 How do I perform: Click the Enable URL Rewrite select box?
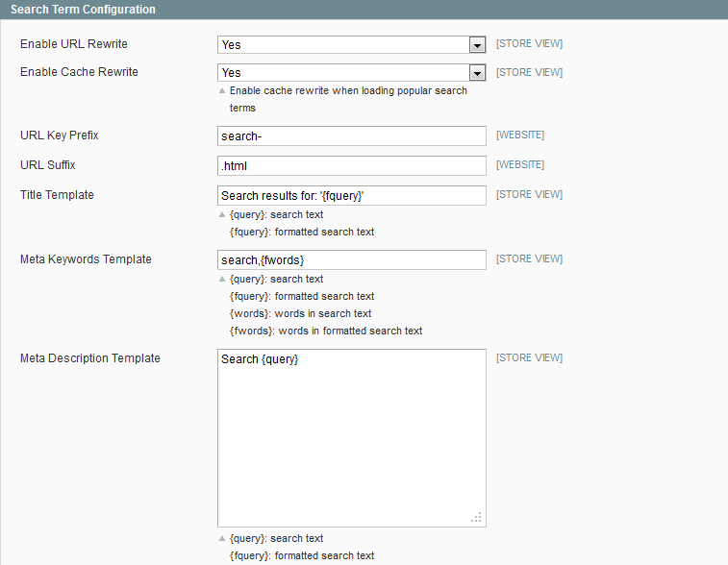coord(351,45)
